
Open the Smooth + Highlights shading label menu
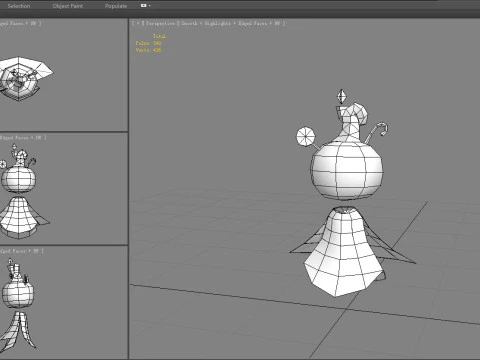click(206, 23)
